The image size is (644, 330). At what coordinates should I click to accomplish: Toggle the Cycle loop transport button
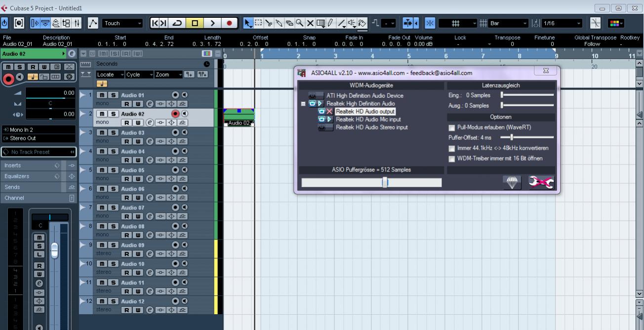177,23
